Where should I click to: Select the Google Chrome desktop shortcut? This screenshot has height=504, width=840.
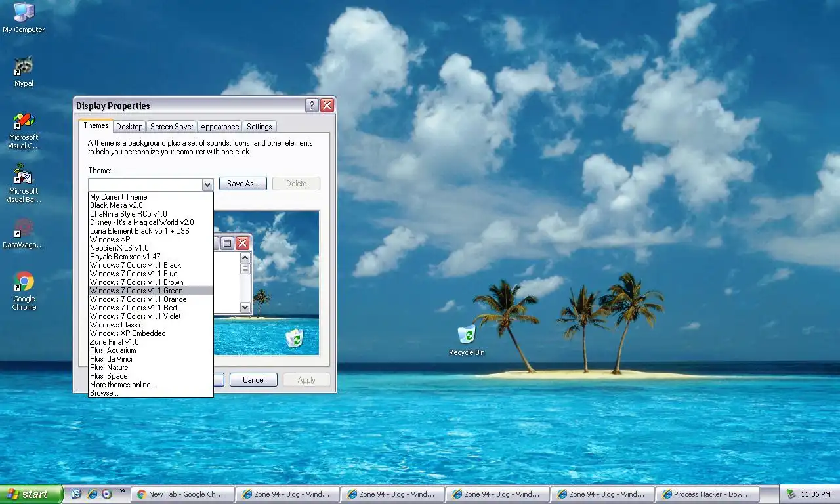point(24,291)
